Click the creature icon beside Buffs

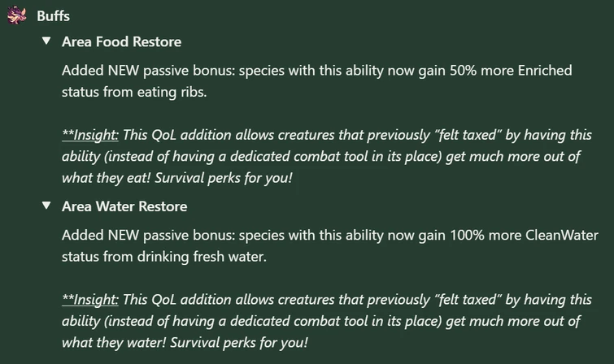(17, 16)
